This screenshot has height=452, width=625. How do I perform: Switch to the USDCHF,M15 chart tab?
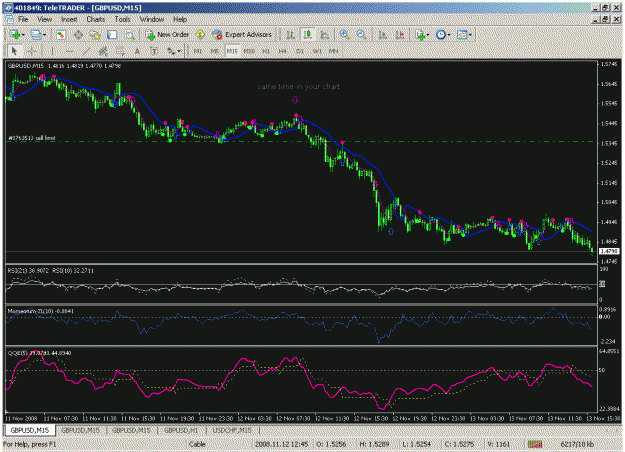click(x=232, y=430)
